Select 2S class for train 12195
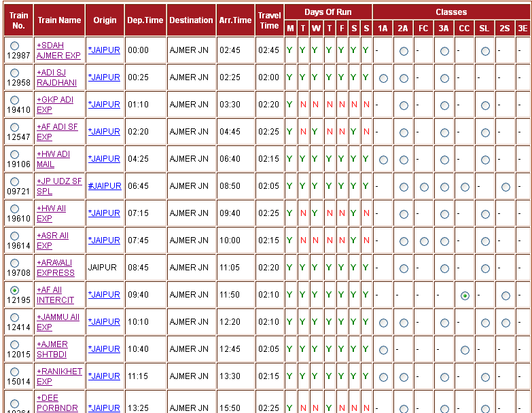The height and width of the screenshot is (413, 532). pyautogui.click(x=506, y=295)
